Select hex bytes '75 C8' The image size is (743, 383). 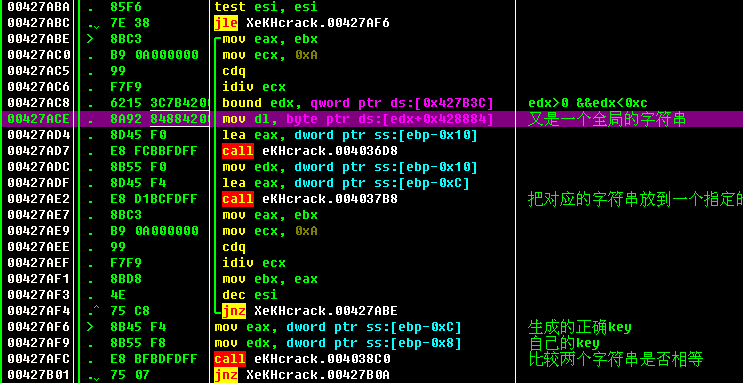(x=130, y=311)
